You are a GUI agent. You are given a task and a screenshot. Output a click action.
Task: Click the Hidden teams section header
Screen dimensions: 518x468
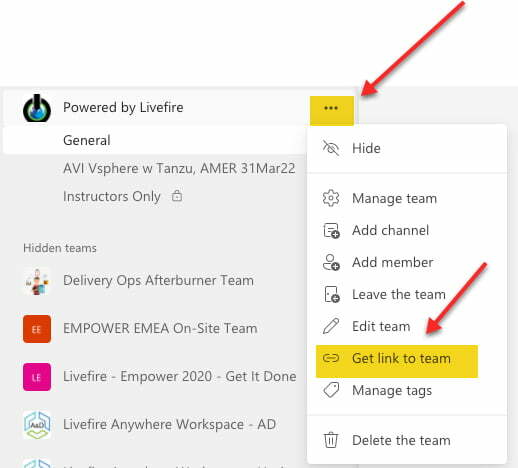point(60,248)
